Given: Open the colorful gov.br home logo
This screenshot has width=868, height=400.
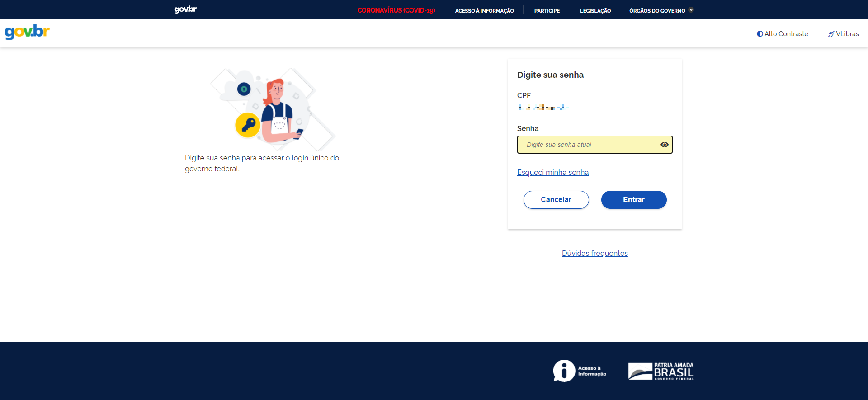Looking at the screenshot, I should coord(27,32).
